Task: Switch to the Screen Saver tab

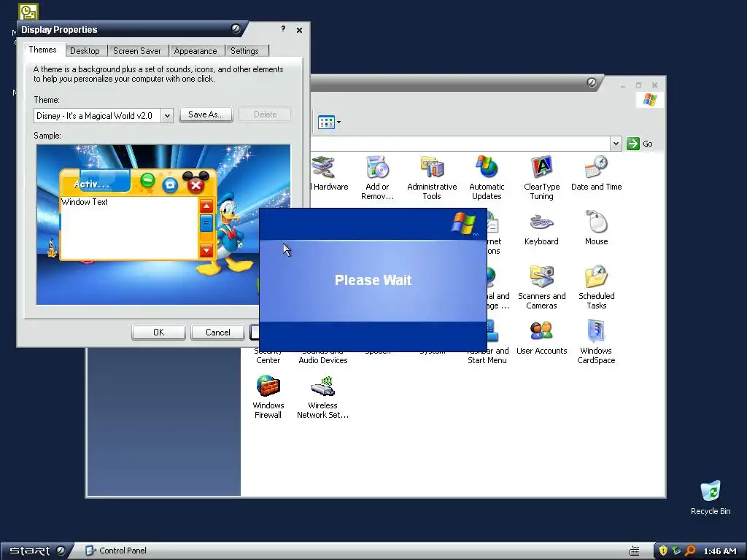Action: tap(136, 51)
